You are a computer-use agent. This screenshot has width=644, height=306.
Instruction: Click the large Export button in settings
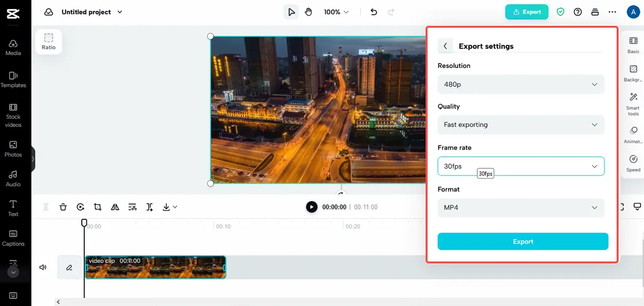pos(523,242)
